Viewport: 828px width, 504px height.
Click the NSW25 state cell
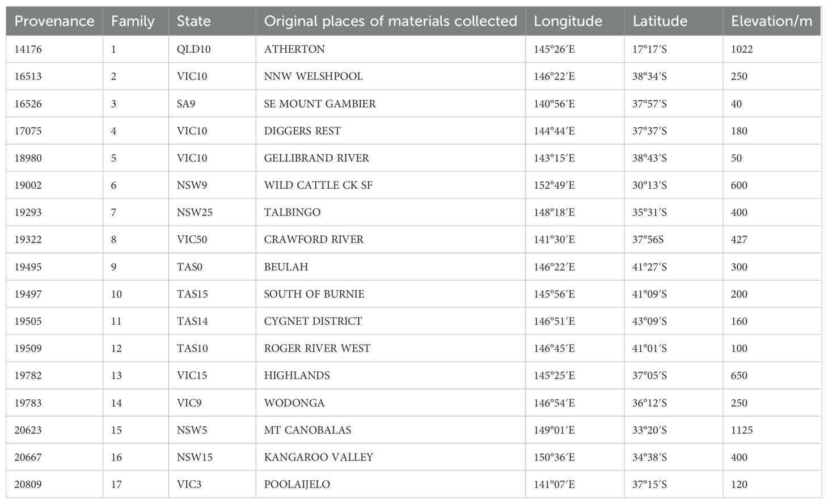tap(195, 213)
